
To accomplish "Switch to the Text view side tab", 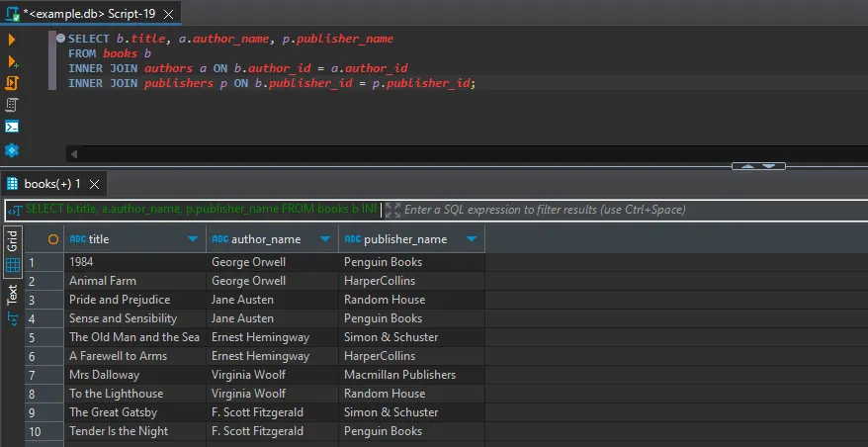I will (x=12, y=295).
